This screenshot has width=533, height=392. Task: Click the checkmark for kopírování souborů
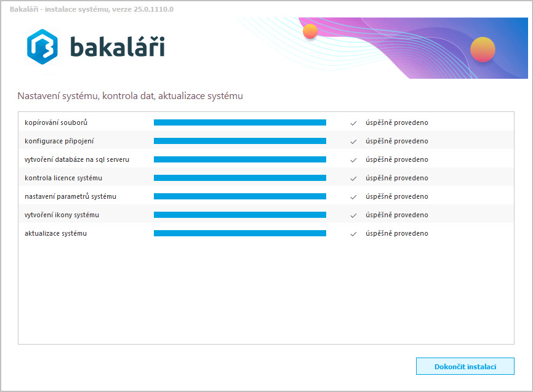click(x=353, y=123)
